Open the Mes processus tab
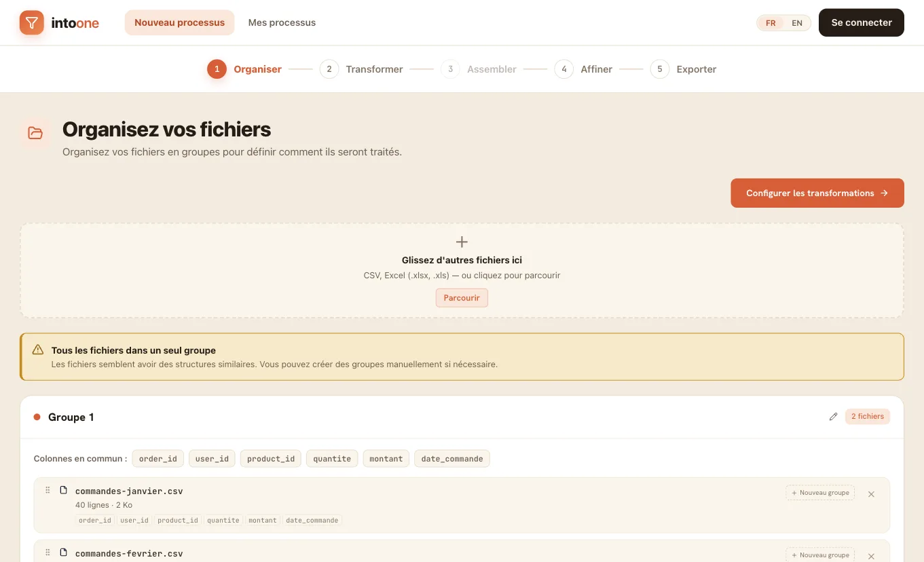 (x=282, y=22)
